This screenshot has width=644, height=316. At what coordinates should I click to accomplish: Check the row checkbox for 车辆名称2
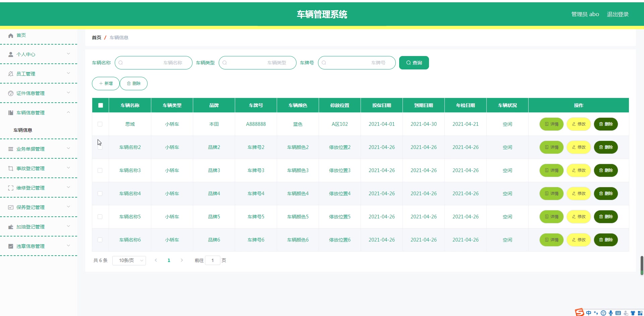100,147
